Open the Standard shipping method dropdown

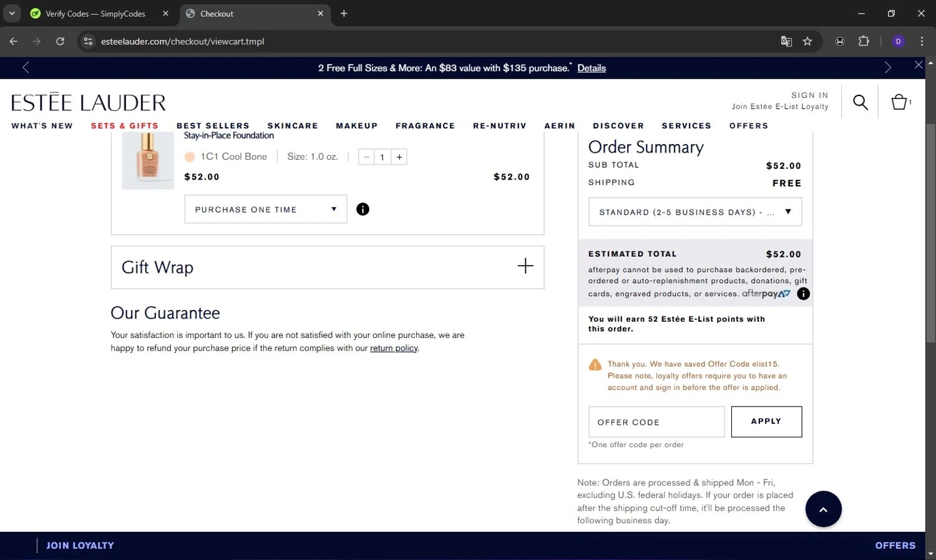click(x=695, y=212)
